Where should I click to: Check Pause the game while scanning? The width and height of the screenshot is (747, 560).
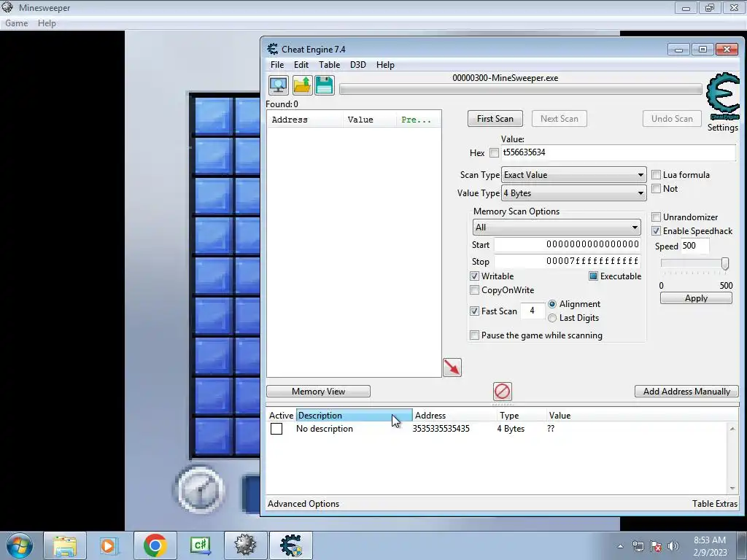click(474, 335)
